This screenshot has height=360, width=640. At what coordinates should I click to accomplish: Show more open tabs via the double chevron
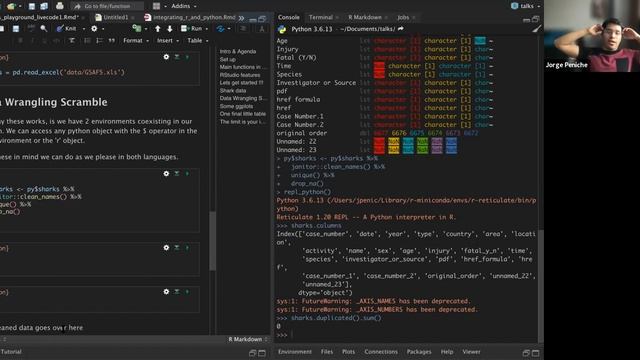tap(241, 18)
